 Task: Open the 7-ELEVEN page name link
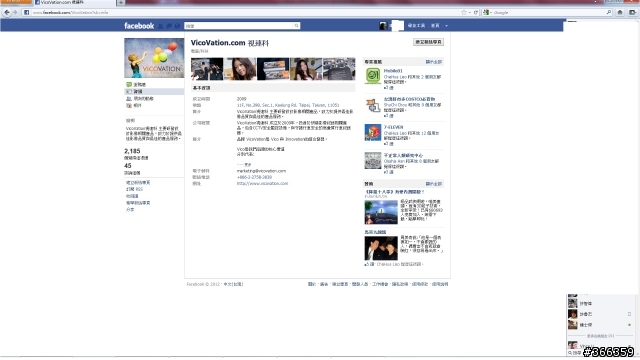(x=393, y=127)
